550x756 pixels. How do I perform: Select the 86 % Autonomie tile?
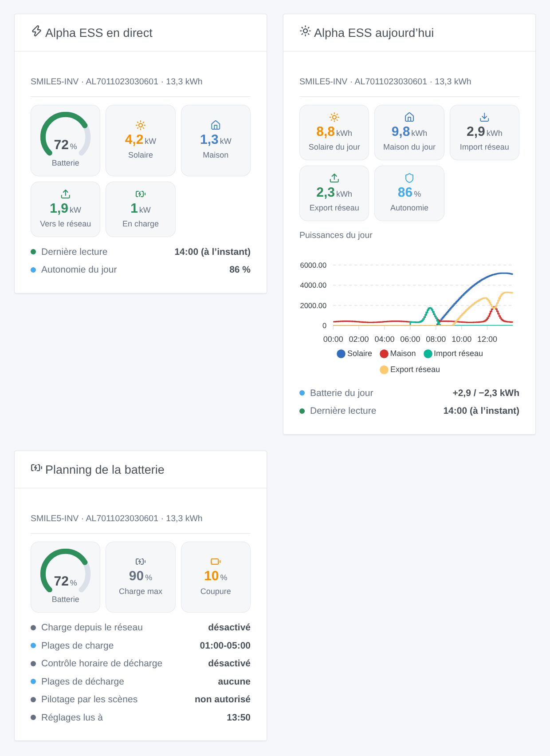[409, 193]
